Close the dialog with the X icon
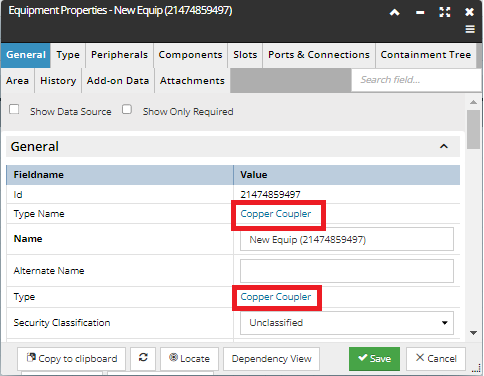 point(469,12)
